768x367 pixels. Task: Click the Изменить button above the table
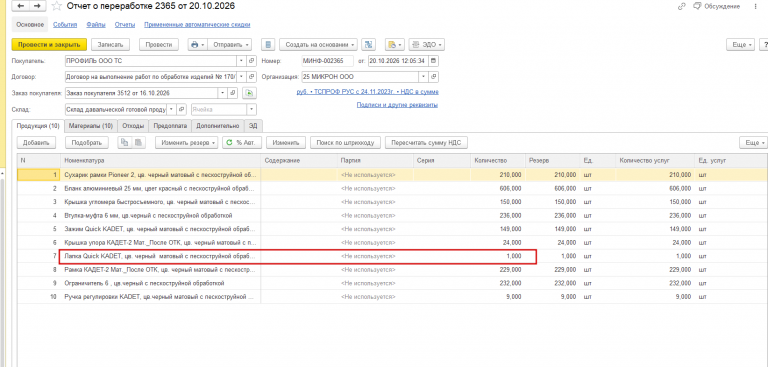(x=286, y=143)
